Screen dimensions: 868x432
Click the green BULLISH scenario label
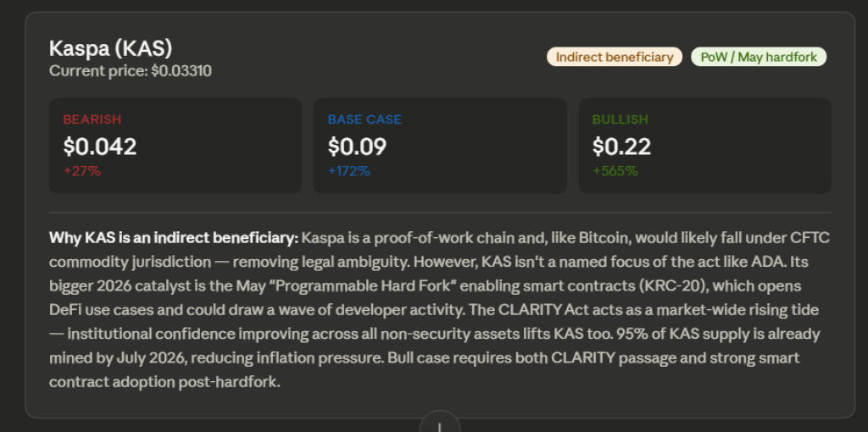tap(620, 119)
